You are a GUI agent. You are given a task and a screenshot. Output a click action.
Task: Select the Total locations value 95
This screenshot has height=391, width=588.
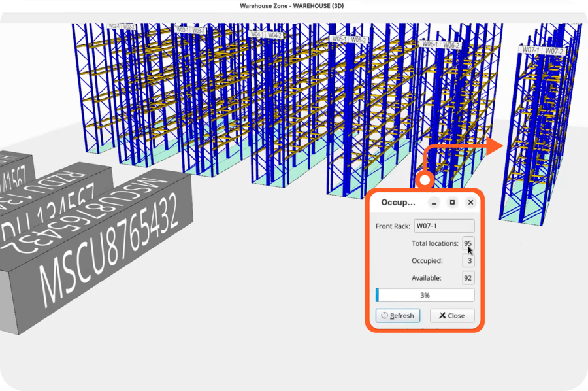click(x=468, y=243)
